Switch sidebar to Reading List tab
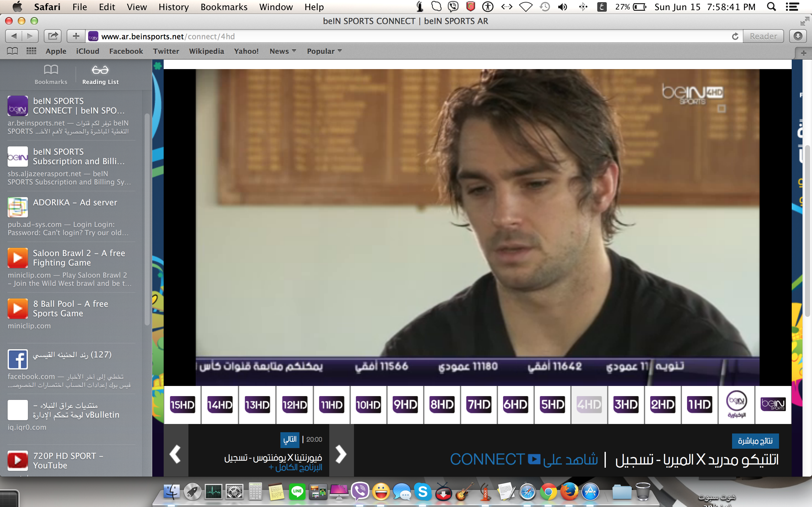The width and height of the screenshot is (812, 507). (100, 75)
